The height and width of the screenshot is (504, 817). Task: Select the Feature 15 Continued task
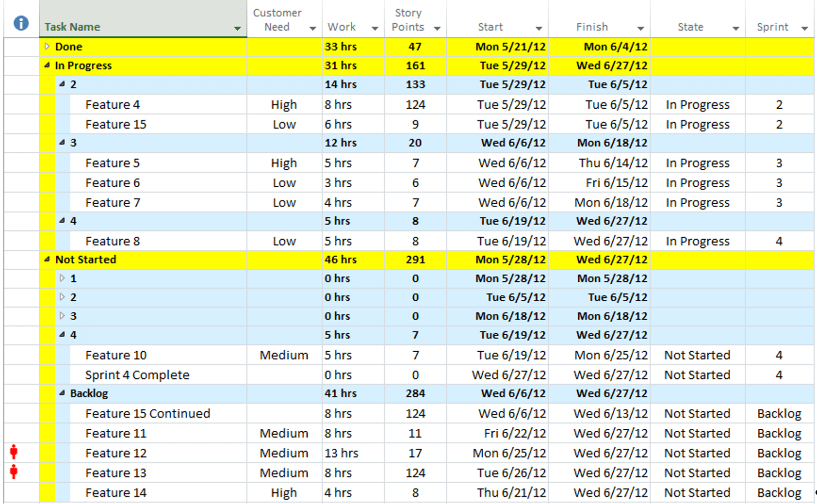click(148, 414)
